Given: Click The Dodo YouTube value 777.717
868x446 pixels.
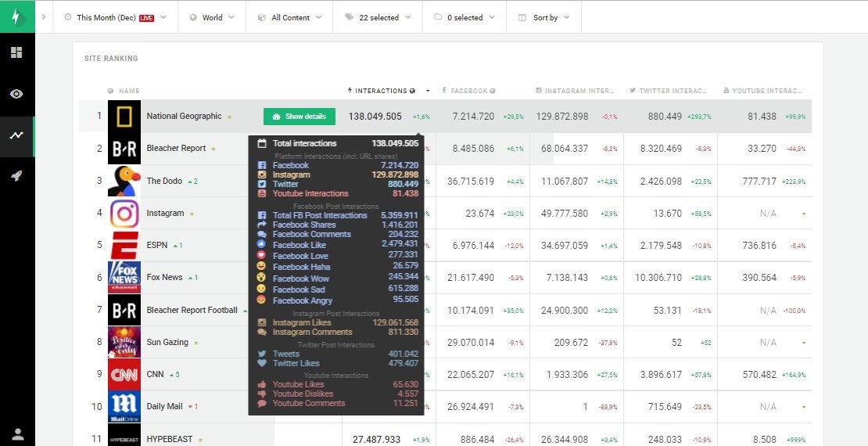Looking at the screenshot, I should tap(759, 182).
